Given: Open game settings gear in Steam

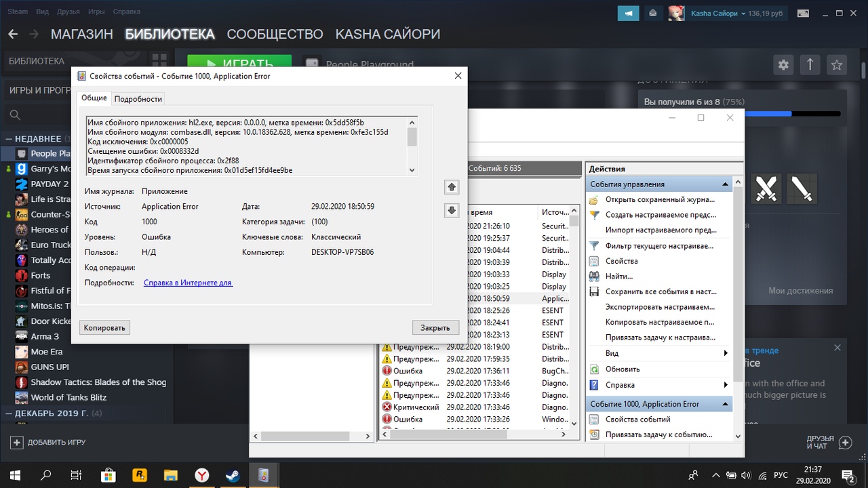Looking at the screenshot, I should tap(784, 65).
